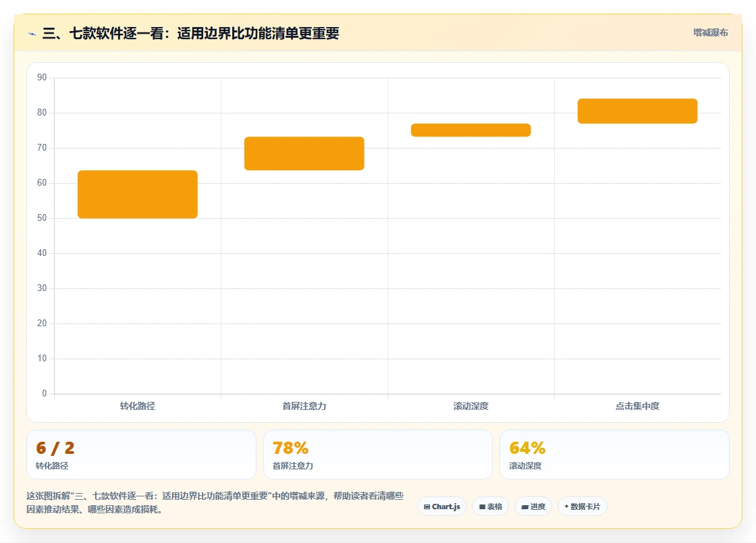Click the 首屏注意力 waterfall bar

click(x=304, y=153)
